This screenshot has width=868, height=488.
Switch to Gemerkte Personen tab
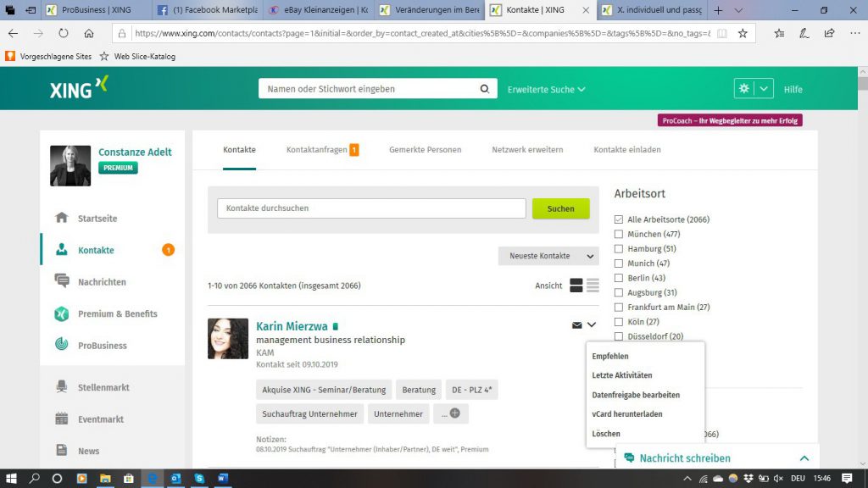point(426,149)
